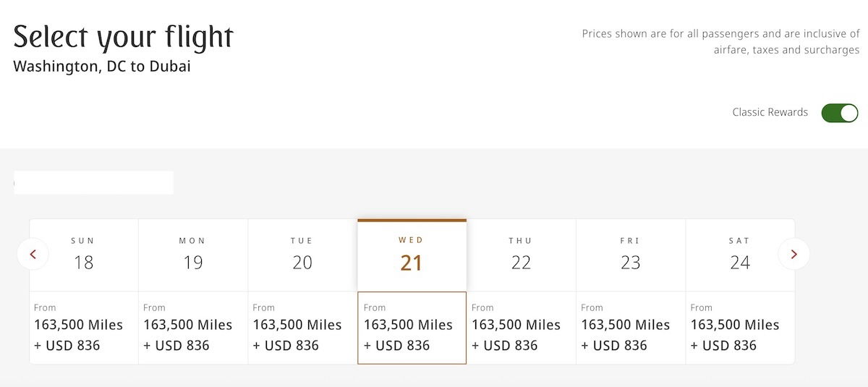Choose Friday's 163,500 Miles fare
The height and width of the screenshot is (387, 868).
point(631,327)
